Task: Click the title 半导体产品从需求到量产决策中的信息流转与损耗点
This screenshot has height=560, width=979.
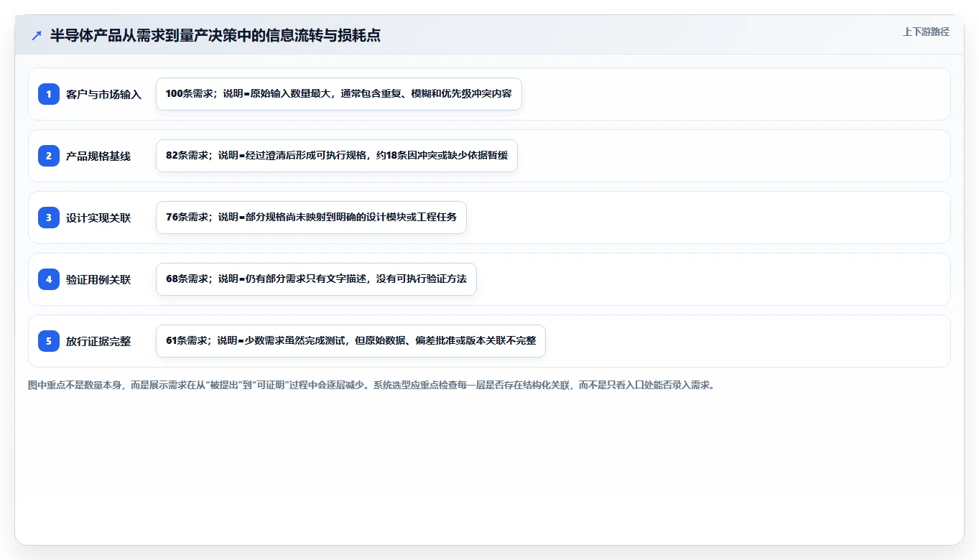Action: [x=215, y=35]
